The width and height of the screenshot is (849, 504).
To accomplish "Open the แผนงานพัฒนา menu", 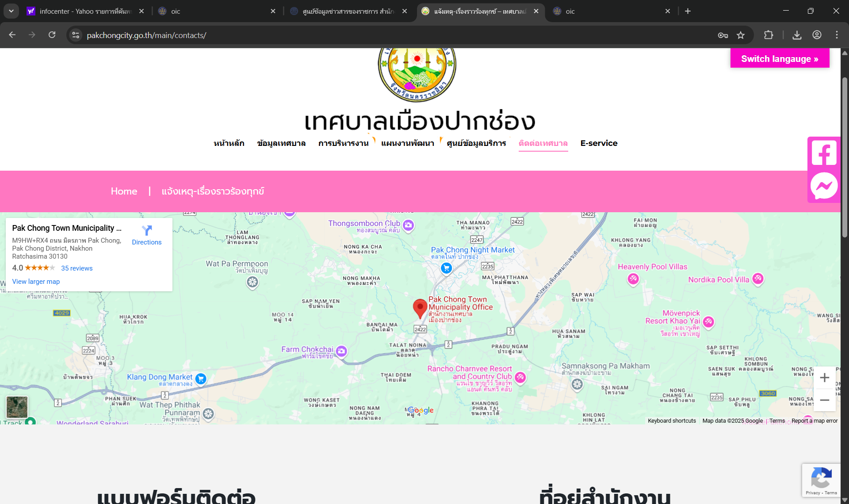I will coord(408,143).
